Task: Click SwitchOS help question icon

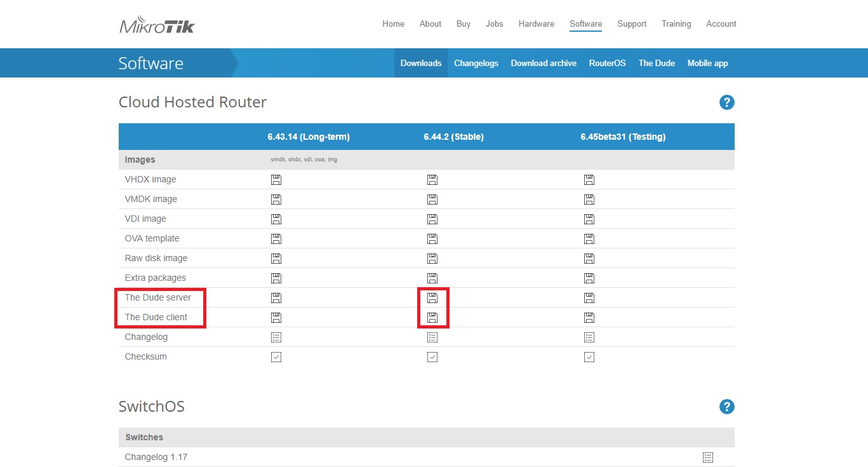Action: click(x=727, y=407)
